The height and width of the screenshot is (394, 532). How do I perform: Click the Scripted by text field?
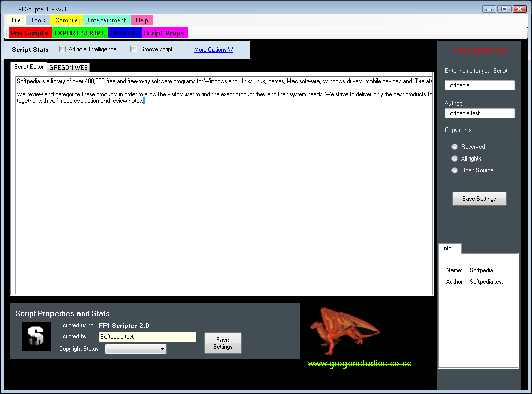click(148, 337)
